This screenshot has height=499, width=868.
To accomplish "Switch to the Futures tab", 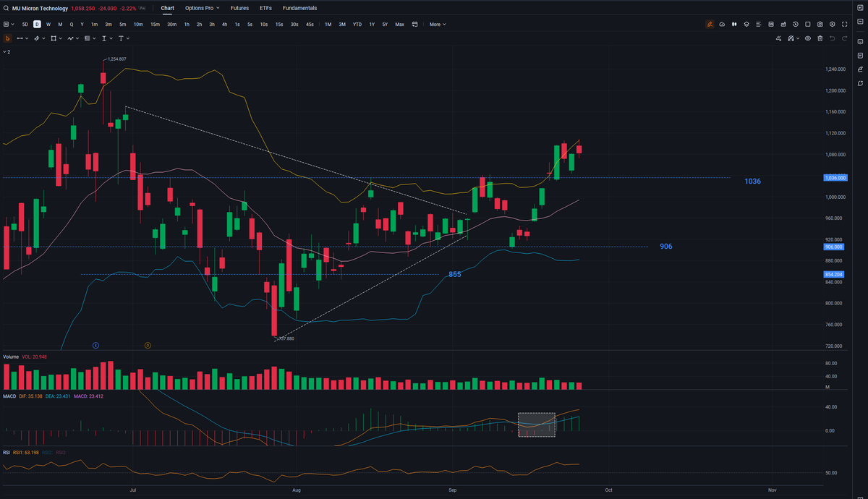I will pos(239,8).
